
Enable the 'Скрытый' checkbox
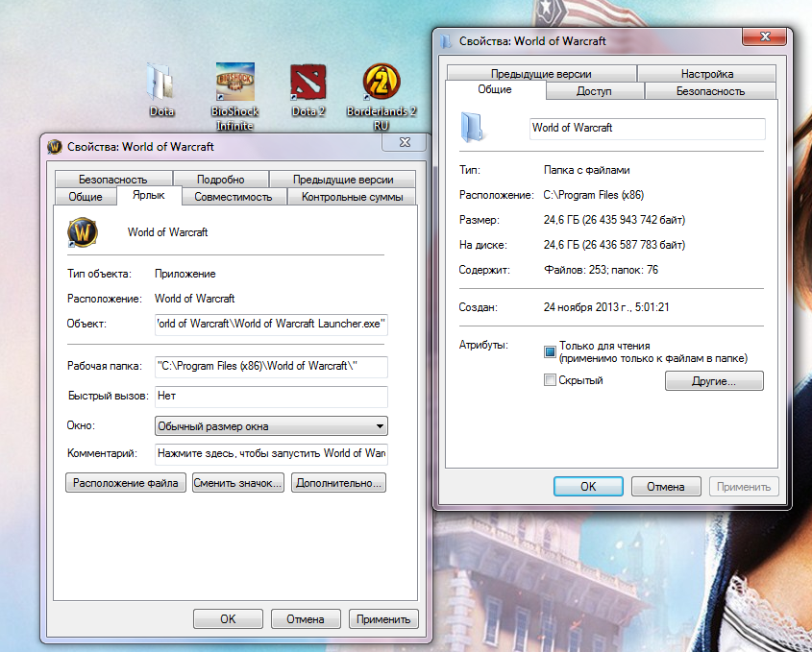click(x=550, y=380)
